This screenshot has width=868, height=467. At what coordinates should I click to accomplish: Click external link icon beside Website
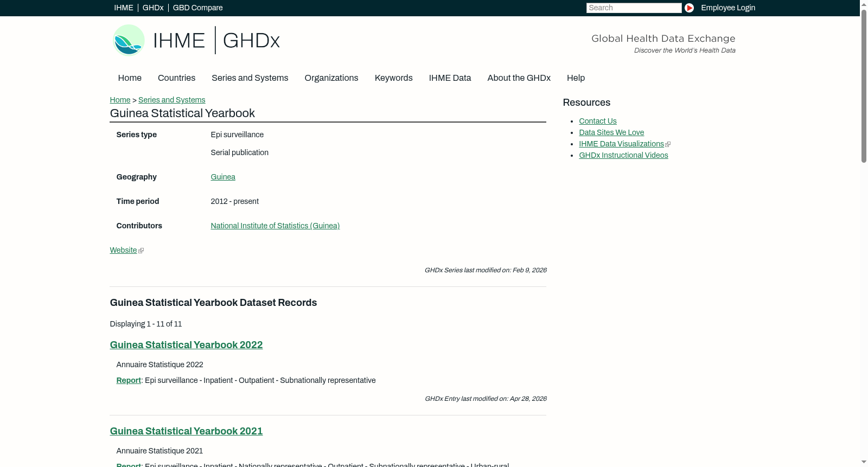pyautogui.click(x=141, y=251)
